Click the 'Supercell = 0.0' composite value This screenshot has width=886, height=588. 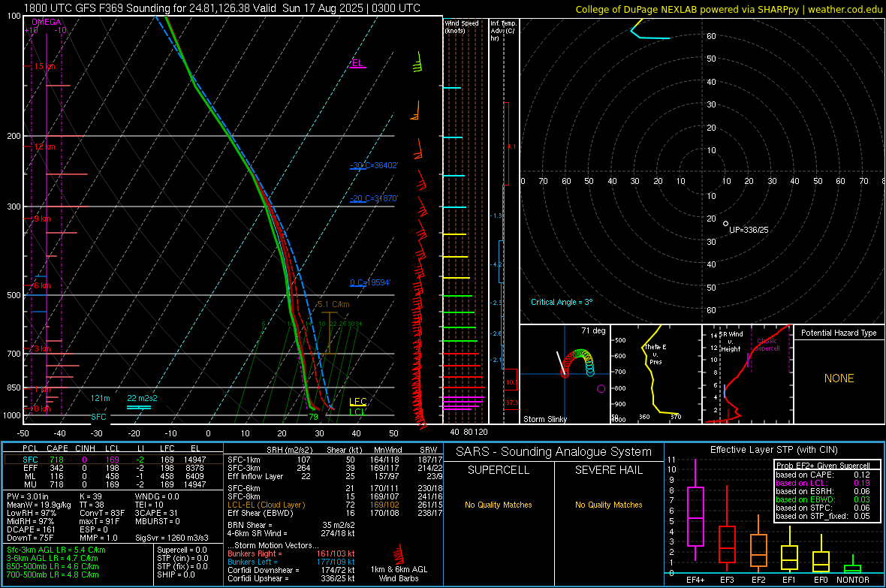click(182, 550)
